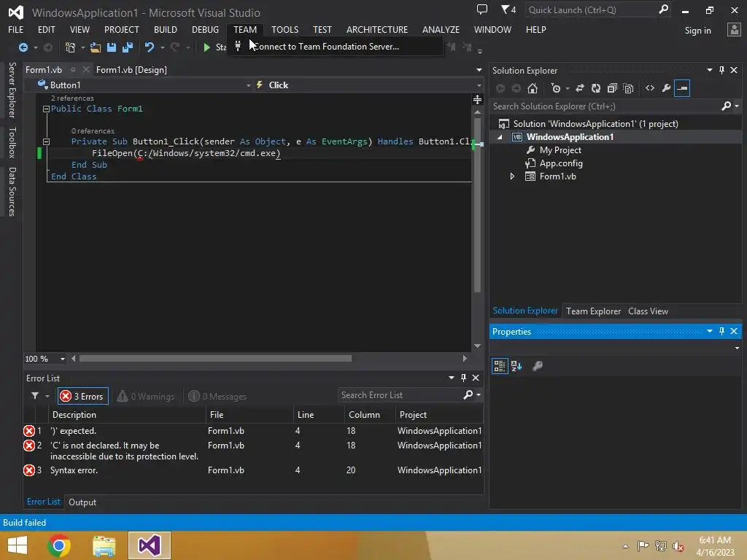Open the editor tab list dropdown arrow
747x560 pixels.
[479, 70]
